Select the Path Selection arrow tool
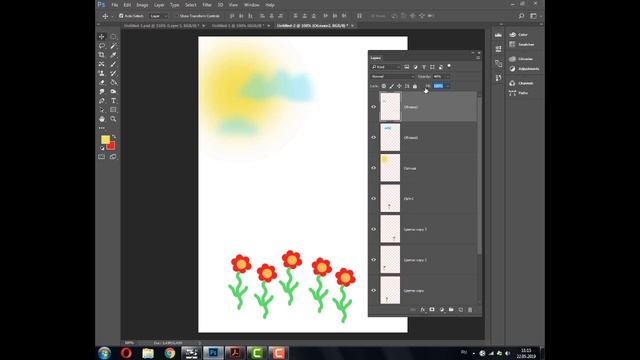The height and width of the screenshot is (360, 640). 102,110
